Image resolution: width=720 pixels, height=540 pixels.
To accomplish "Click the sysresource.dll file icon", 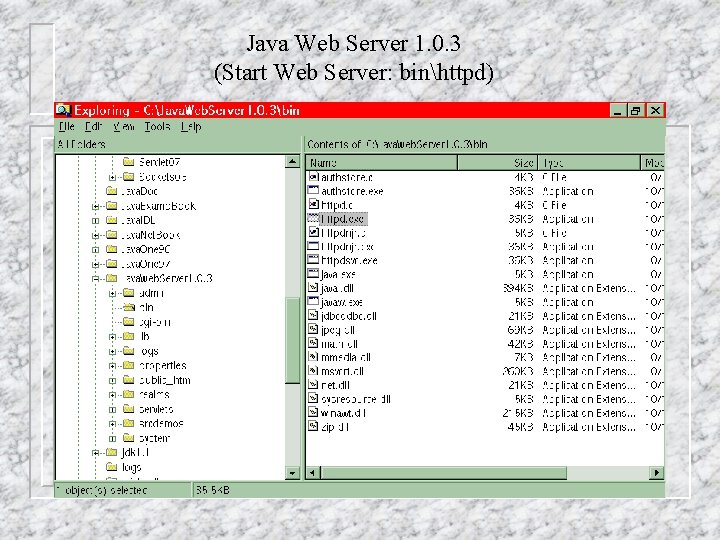I will [313, 398].
